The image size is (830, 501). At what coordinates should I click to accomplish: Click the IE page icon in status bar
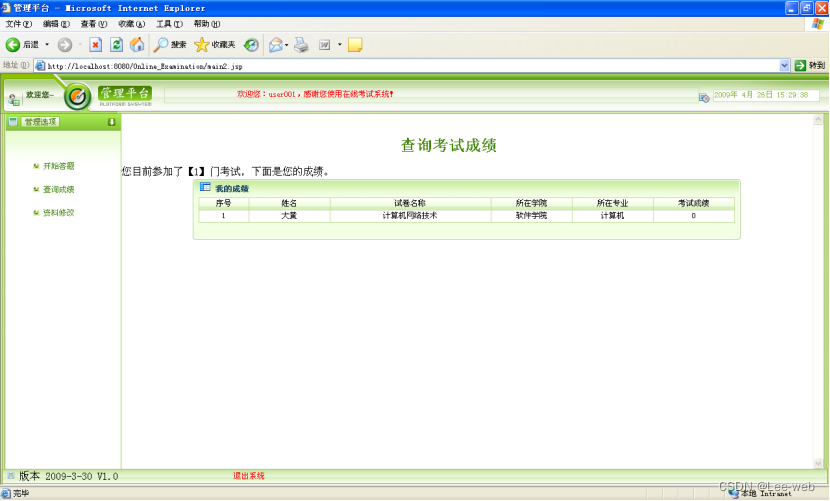[6, 493]
